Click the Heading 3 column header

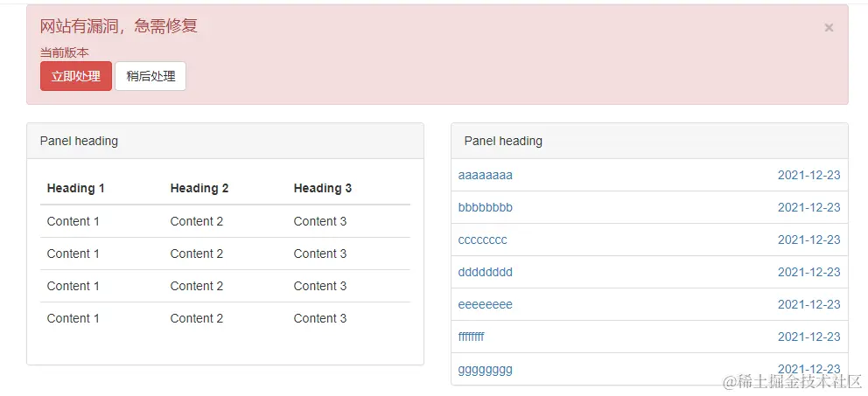tap(323, 188)
